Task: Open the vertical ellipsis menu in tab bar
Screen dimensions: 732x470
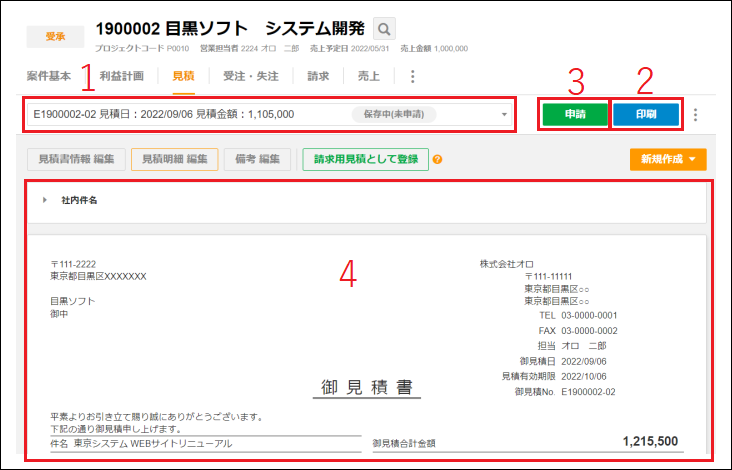Action: [412, 76]
